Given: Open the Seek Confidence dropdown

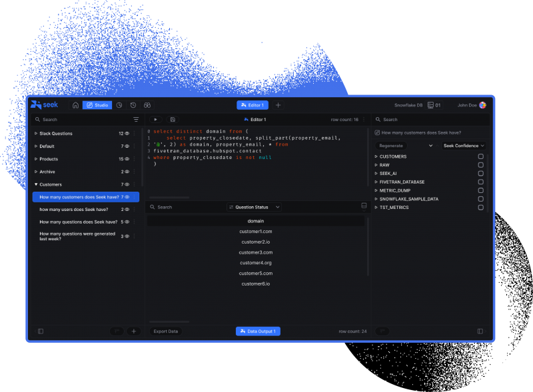Looking at the screenshot, I should [463, 145].
